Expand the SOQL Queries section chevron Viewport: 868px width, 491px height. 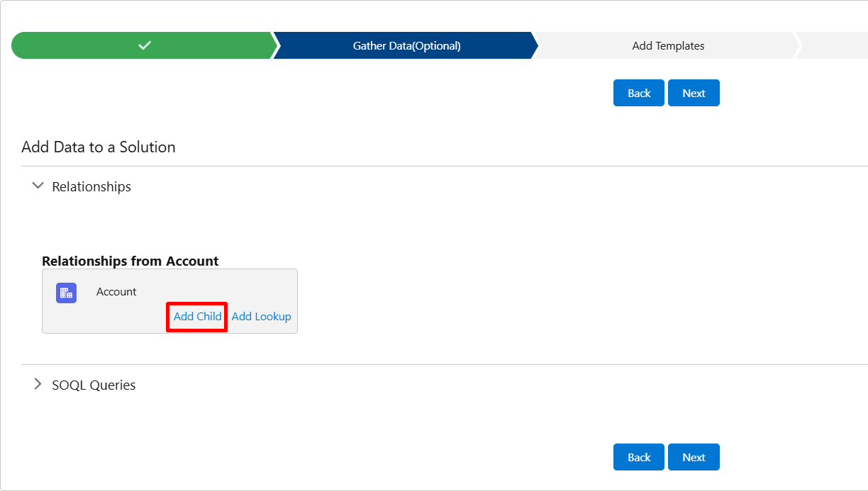pos(38,385)
